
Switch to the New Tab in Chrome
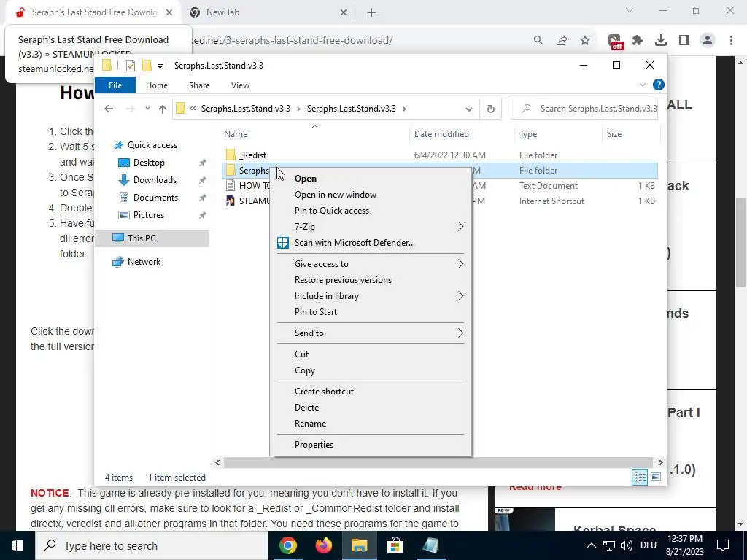click(268, 12)
